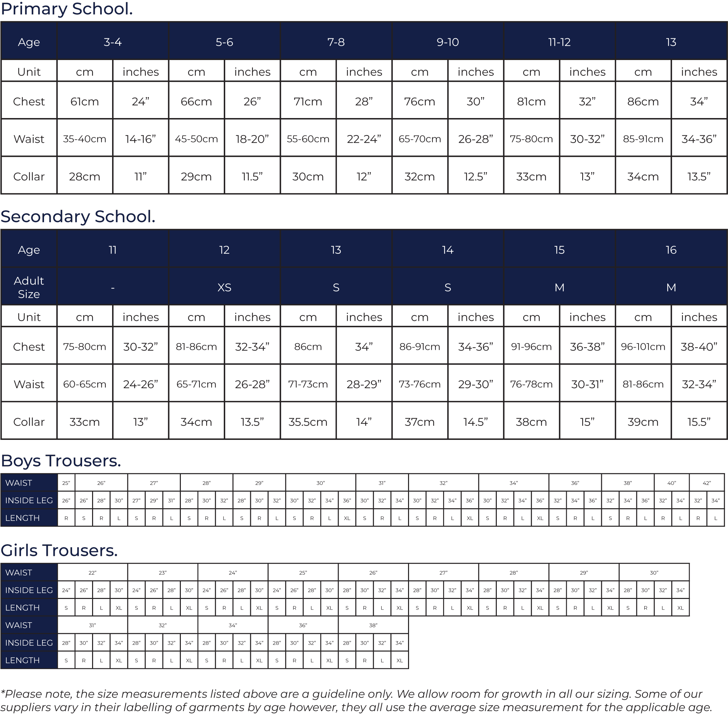Click the Girls Trousers heading
Image resolution: width=728 pixels, height=714 pixels.
pos(59,550)
